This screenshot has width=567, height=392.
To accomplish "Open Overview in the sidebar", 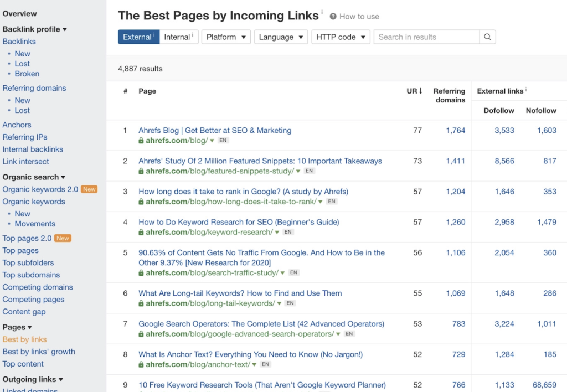I will tap(19, 14).
